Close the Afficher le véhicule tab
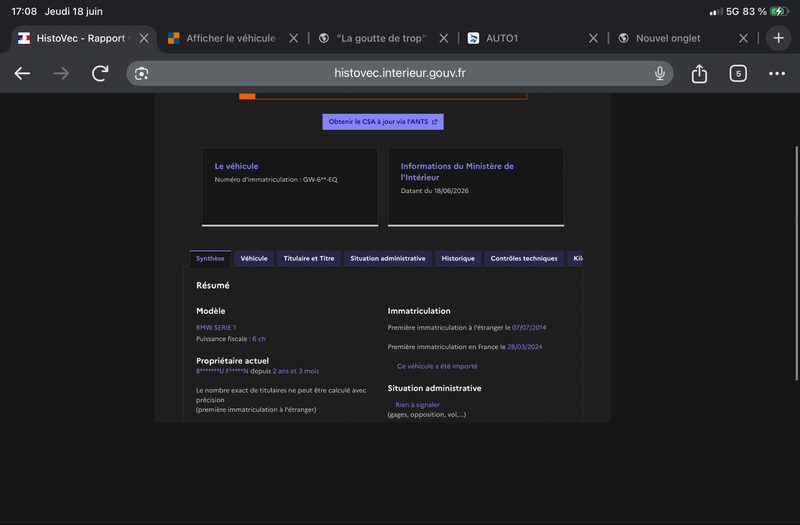This screenshot has height=525, width=800. click(x=293, y=38)
